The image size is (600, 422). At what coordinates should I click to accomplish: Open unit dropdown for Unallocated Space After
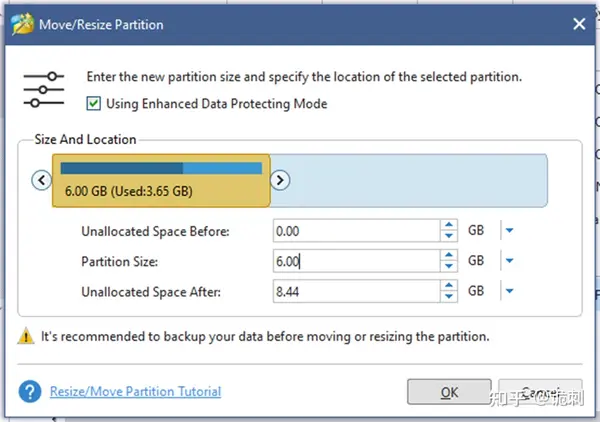(509, 291)
